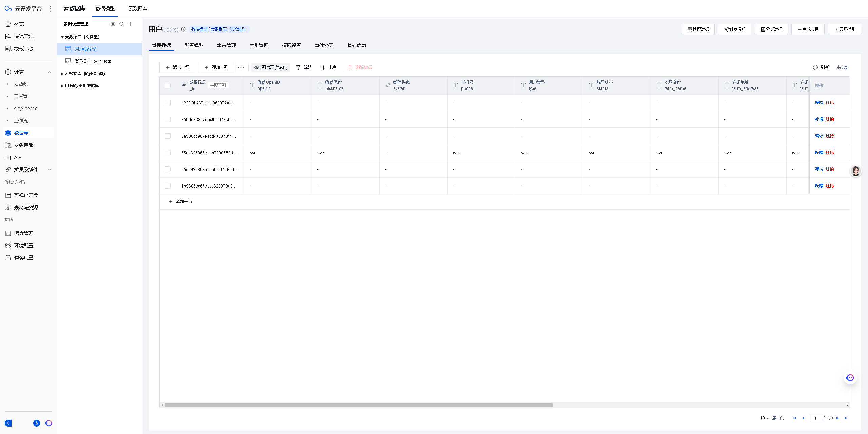The height and width of the screenshot is (434, 868).
Task: Click 删除 link for the last row
Action: [830, 186]
